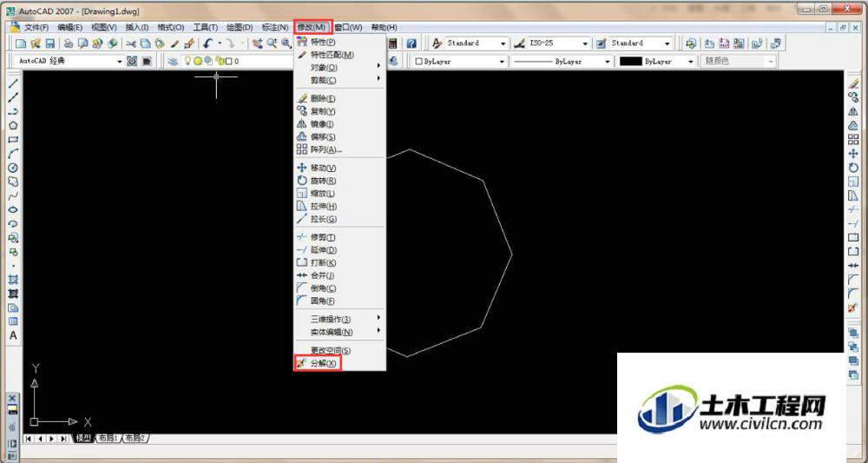This screenshot has height=463, width=868.
Task: Open the 标注(N) menu
Action: point(275,27)
